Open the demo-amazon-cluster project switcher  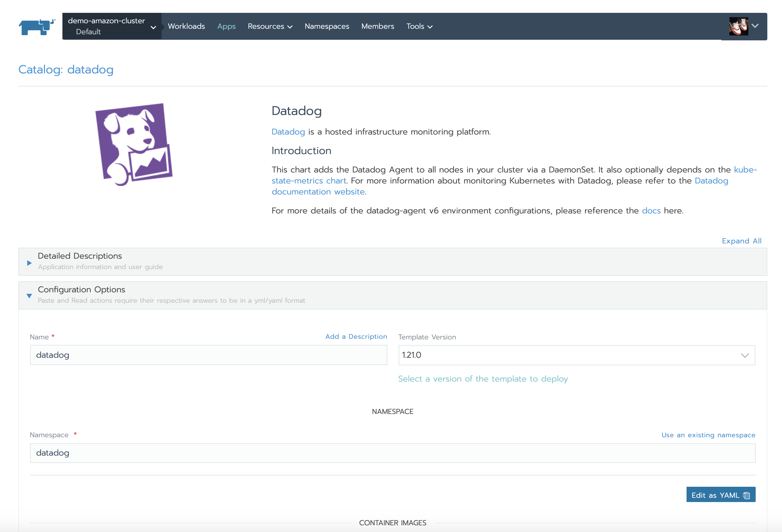(x=112, y=26)
